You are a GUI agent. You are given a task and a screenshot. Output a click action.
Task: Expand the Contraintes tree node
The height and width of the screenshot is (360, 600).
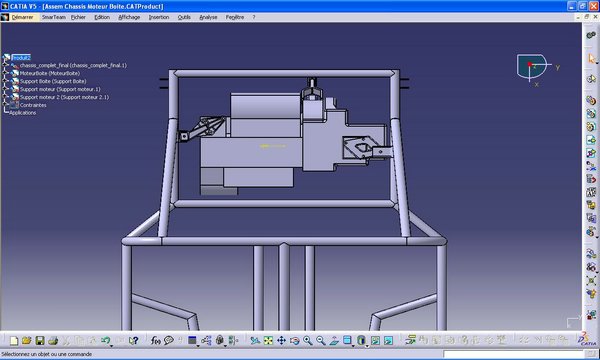pyautogui.click(x=5, y=105)
